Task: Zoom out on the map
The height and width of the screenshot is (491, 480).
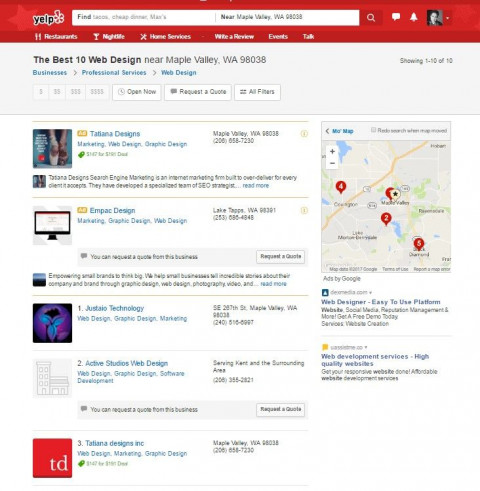Action: 332,163
